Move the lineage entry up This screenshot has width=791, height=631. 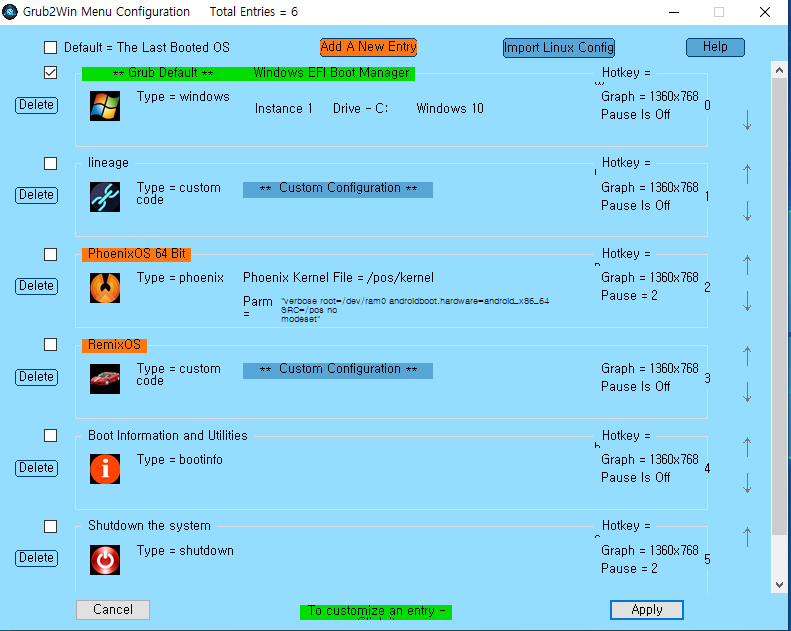(747, 175)
